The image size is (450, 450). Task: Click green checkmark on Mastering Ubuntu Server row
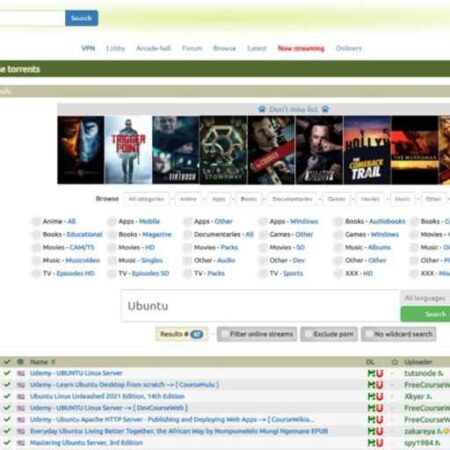click(7, 443)
